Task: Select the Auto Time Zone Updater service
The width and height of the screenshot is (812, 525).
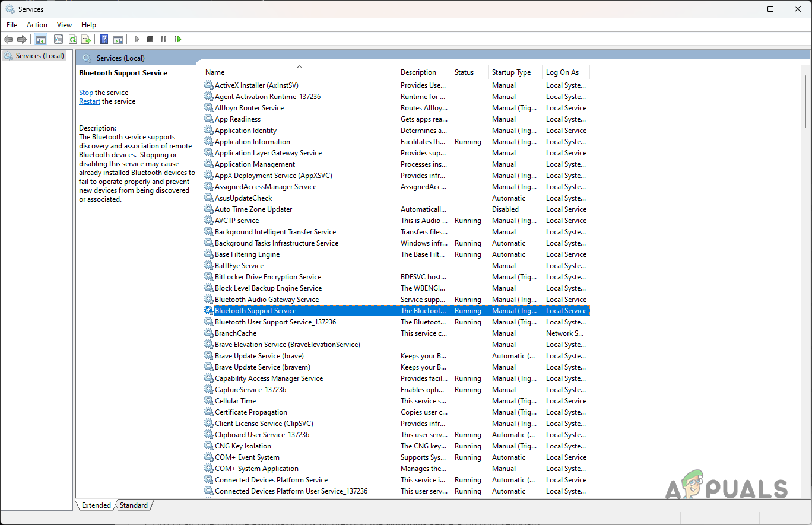Action: coord(253,209)
